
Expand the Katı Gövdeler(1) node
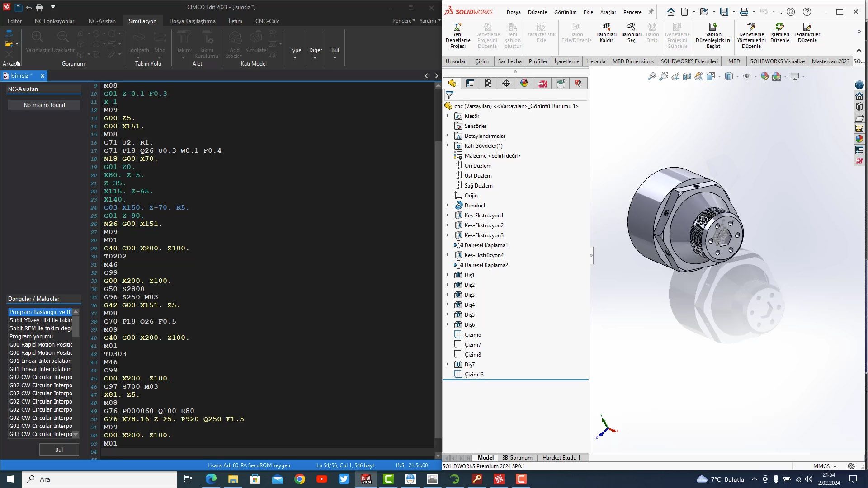tap(448, 145)
